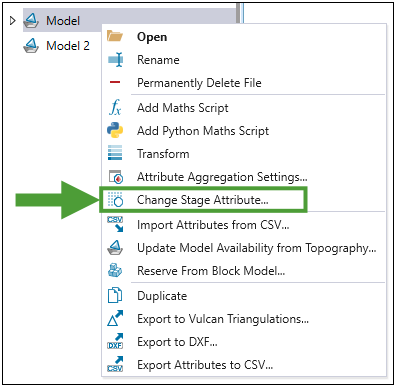Click the Rename text-cursor icon
Image resolution: width=395 pixels, height=387 pixels.
pos(115,60)
